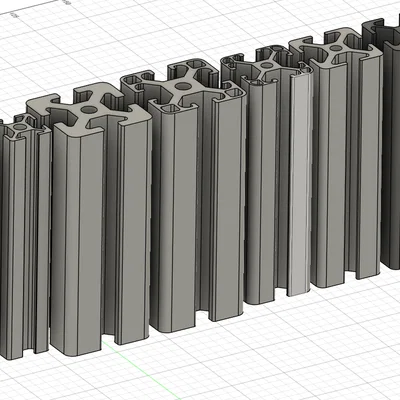Select the smallest extrusion profile at far left
The height and width of the screenshot is (400, 400).
(25, 233)
